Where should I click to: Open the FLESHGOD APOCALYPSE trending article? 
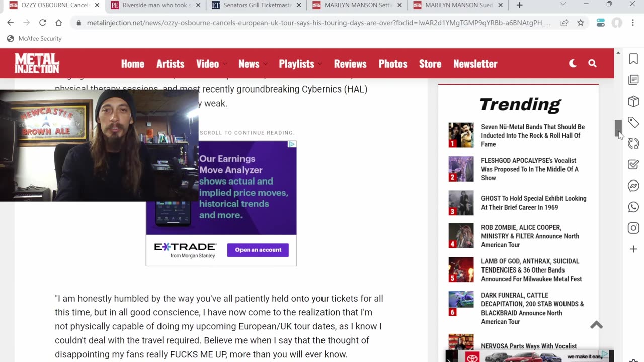coord(530,169)
